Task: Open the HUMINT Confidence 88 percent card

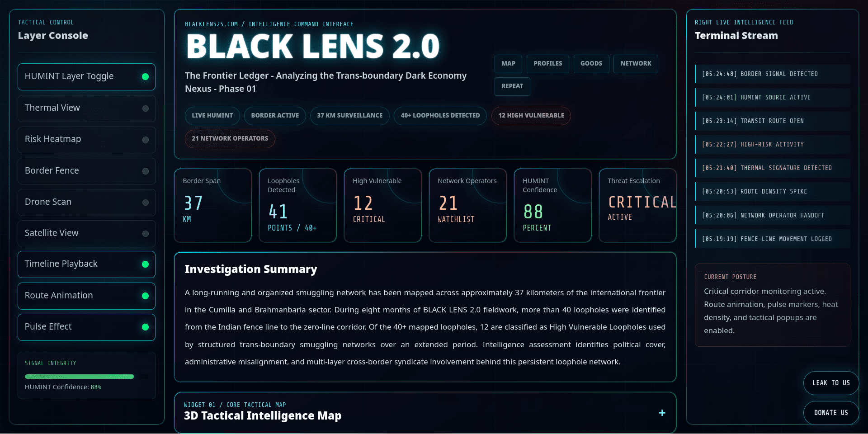Action: [553, 206]
